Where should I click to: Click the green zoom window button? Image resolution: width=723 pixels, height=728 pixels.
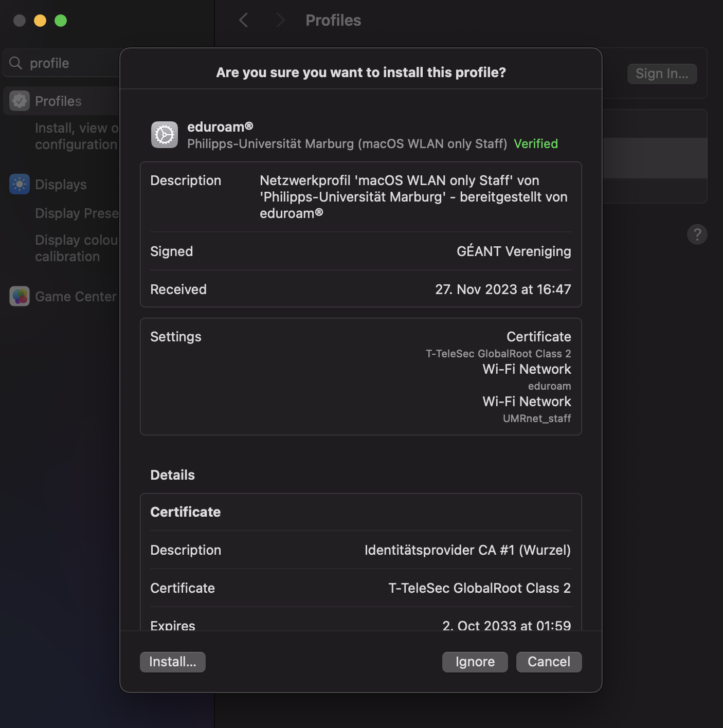61,21
